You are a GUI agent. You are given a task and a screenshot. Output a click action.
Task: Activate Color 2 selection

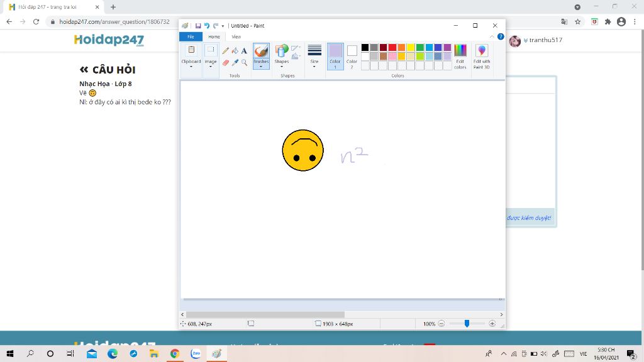pyautogui.click(x=352, y=56)
